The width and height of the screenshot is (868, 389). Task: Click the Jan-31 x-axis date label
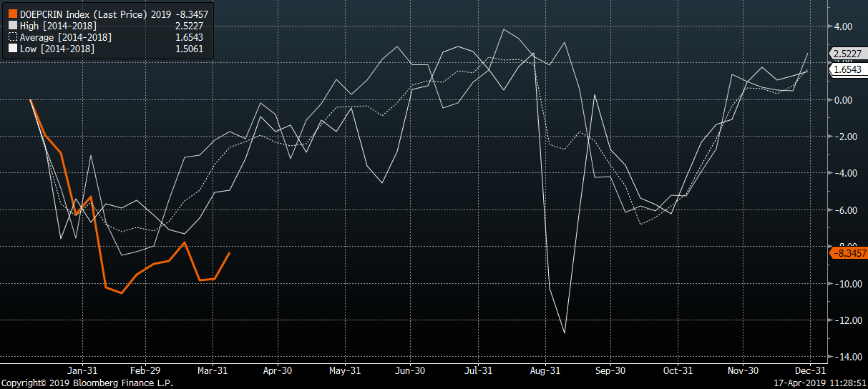coord(82,371)
